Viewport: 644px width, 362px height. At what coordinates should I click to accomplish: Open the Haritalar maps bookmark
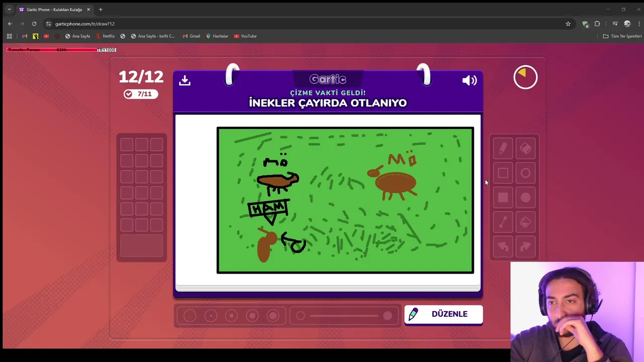[x=217, y=36]
